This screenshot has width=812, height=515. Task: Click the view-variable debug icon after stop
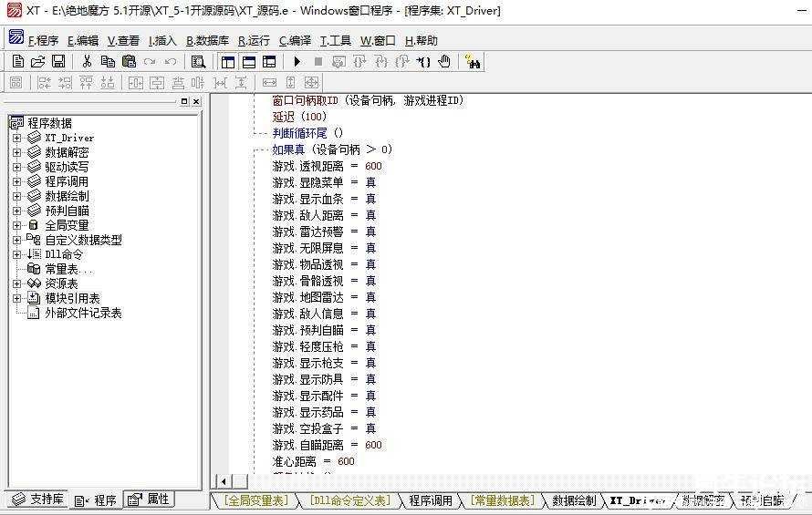(x=338, y=62)
